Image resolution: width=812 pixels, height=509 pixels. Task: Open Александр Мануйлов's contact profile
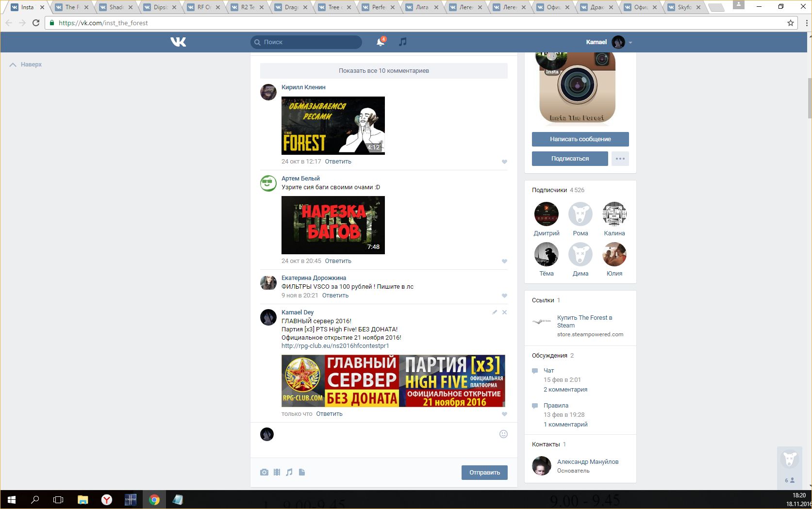click(588, 462)
